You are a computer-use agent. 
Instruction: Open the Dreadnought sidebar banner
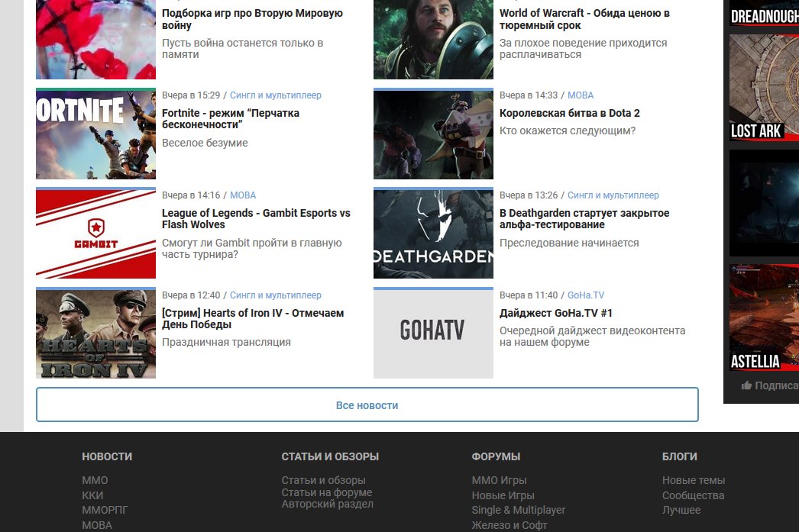tap(764, 13)
